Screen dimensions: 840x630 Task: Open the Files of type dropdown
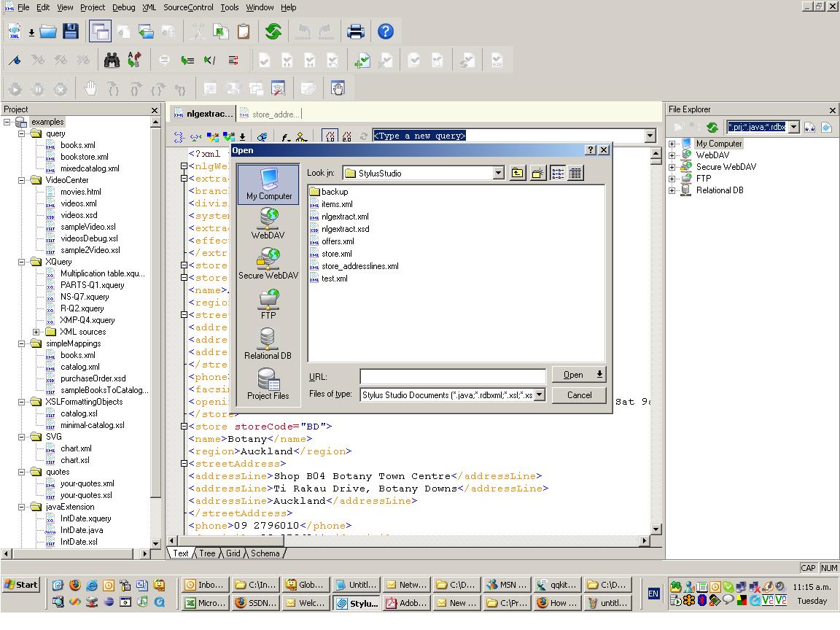click(x=540, y=395)
